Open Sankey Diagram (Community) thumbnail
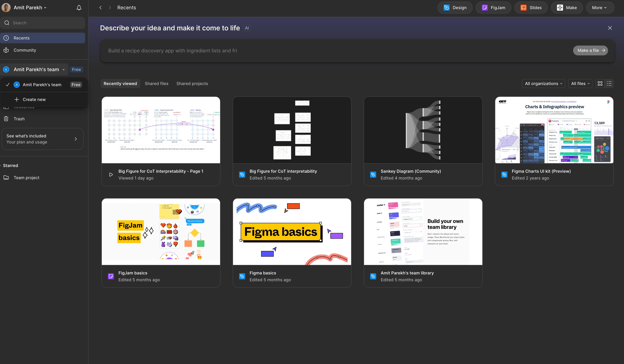The width and height of the screenshot is (624, 364). click(x=423, y=130)
